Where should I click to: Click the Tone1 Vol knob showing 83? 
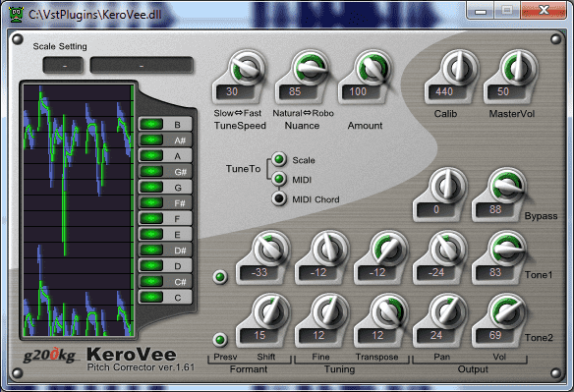click(507, 249)
